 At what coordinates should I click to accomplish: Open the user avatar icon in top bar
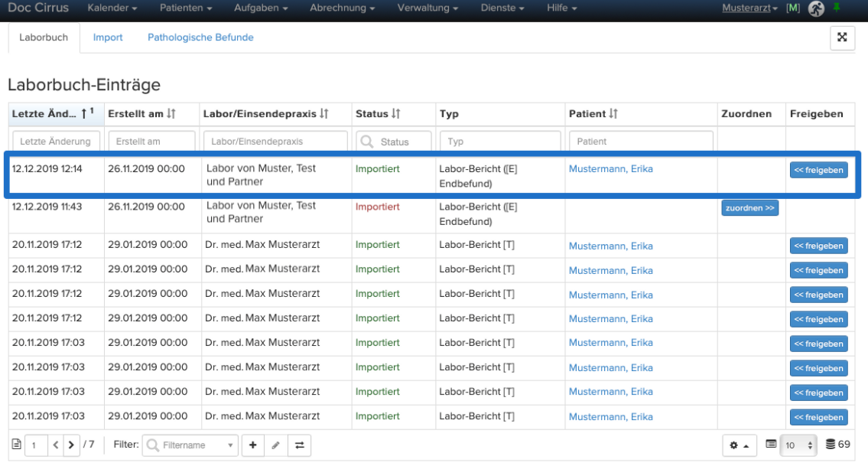pos(816,8)
